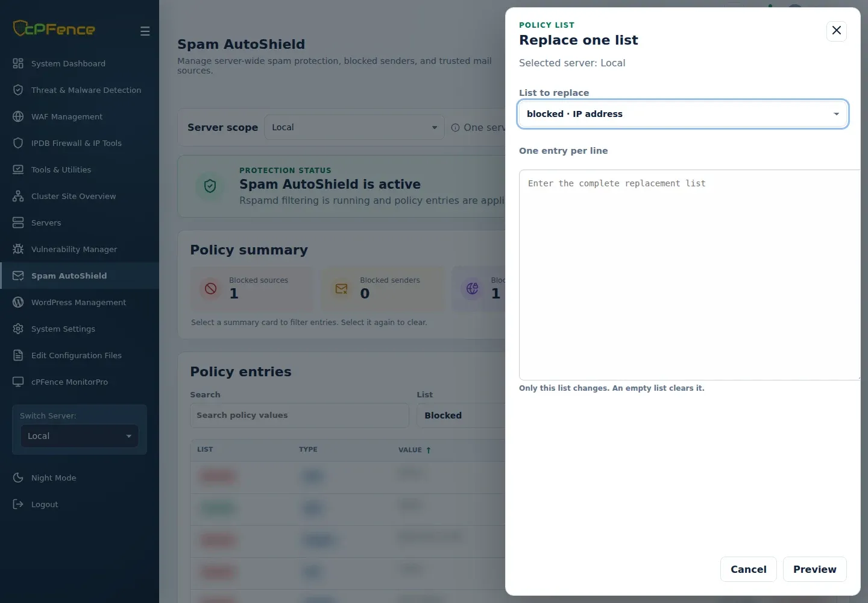The height and width of the screenshot is (603, 868).
Task: Click the Vulnerability Manager bug icon
Action: pos(18,249)
